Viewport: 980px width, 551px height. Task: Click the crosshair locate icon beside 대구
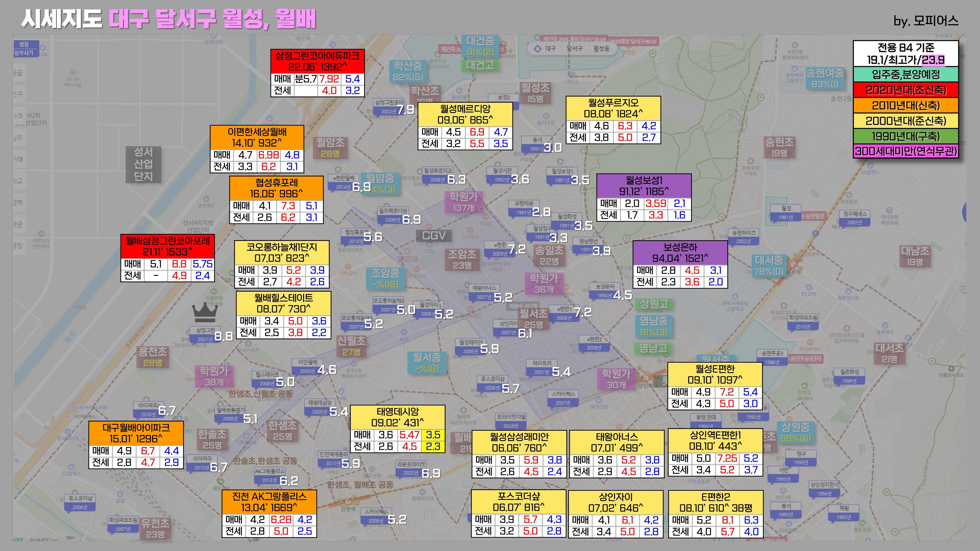(538, 49)
